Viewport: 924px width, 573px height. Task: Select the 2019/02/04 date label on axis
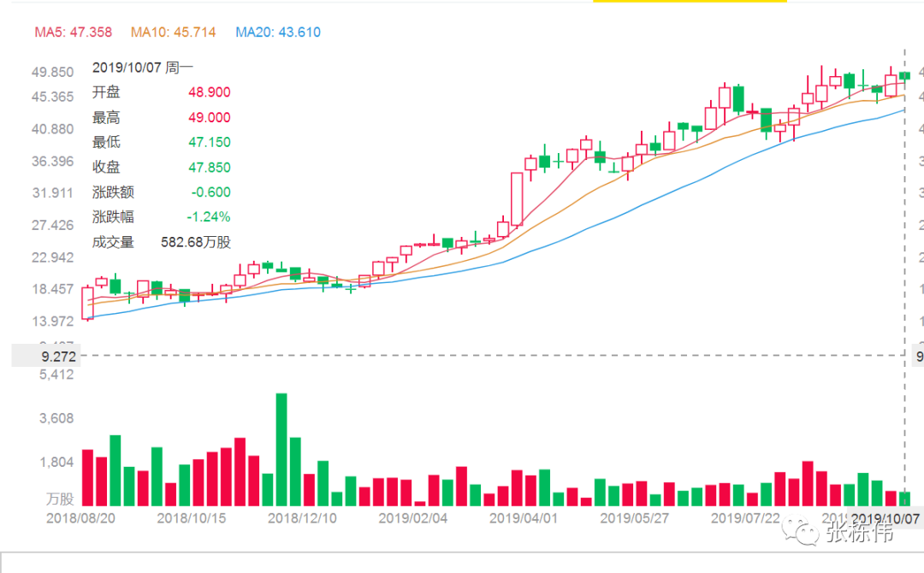413,518
